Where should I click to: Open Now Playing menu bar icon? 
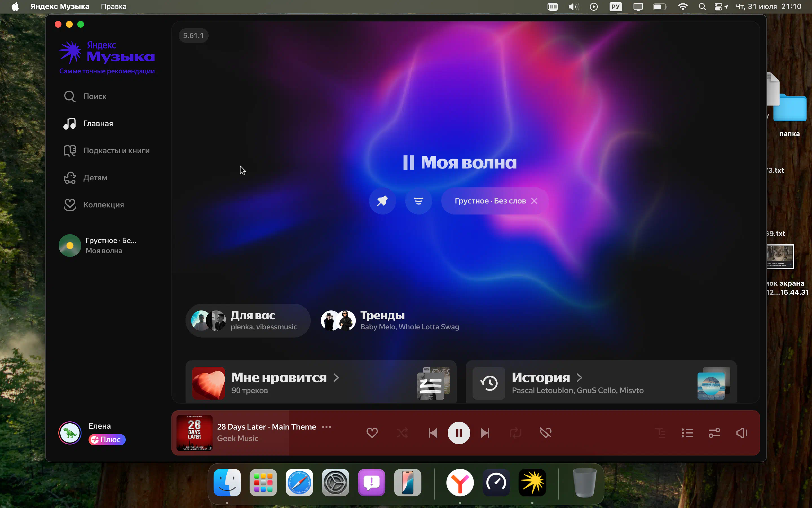593,6
